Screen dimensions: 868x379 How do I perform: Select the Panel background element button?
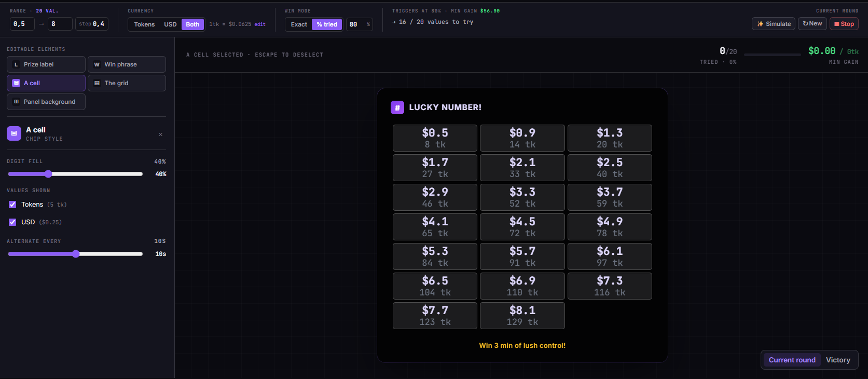[46, 102]
